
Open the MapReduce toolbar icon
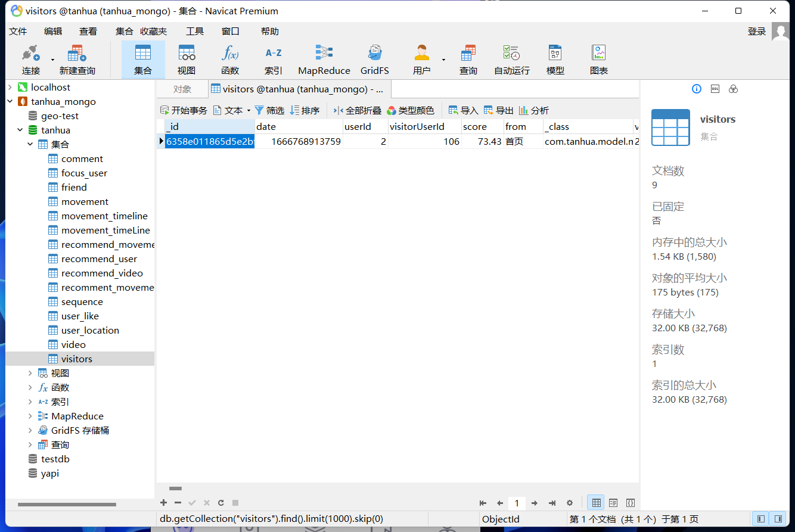tap(324, 60)
